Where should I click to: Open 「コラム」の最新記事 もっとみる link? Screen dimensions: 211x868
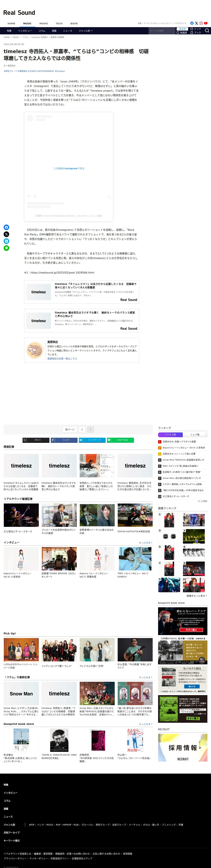[145, 677]
